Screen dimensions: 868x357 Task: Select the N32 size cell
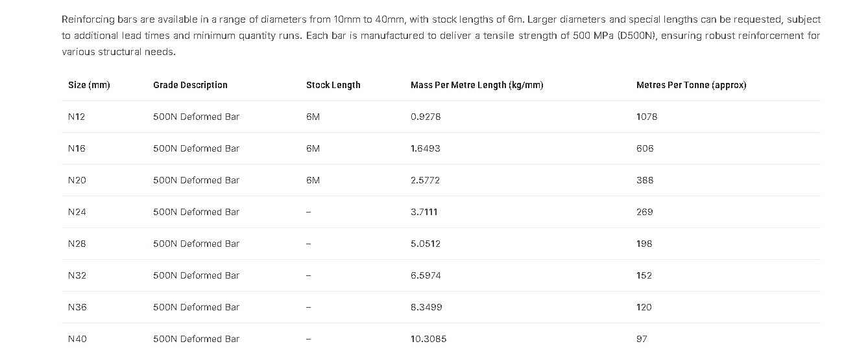coord(77,275)
